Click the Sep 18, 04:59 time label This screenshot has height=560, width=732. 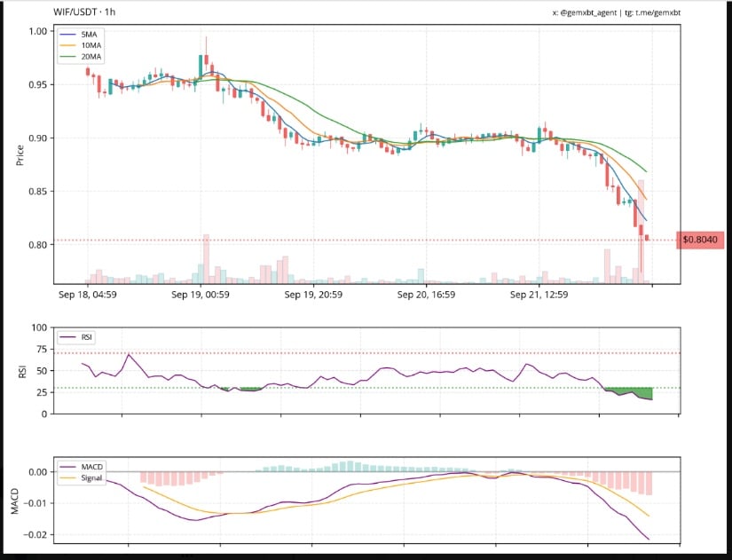pyautogui.click(x=88, y=295)
